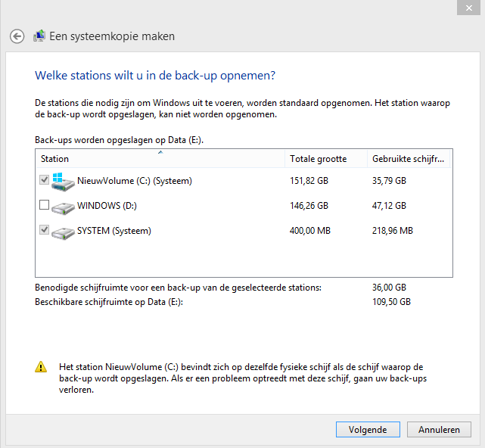
Task: Click the yellow warning triangle icon
Action: pyautogui.click(x=41, y=367)
